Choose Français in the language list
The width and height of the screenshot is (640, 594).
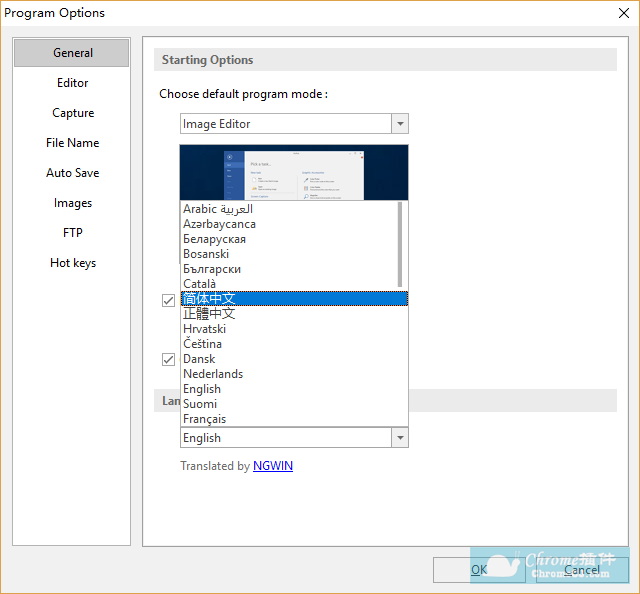(294, 419)
